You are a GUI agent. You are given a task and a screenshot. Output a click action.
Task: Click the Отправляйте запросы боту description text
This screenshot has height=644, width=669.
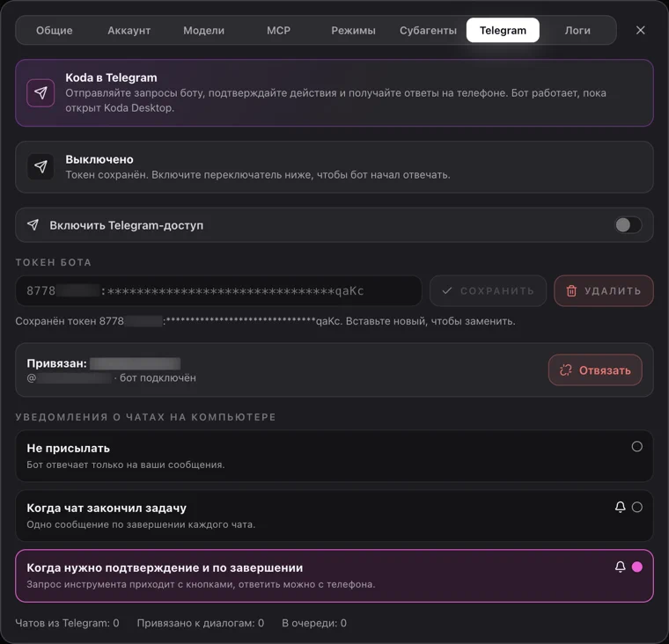(335, 100)
